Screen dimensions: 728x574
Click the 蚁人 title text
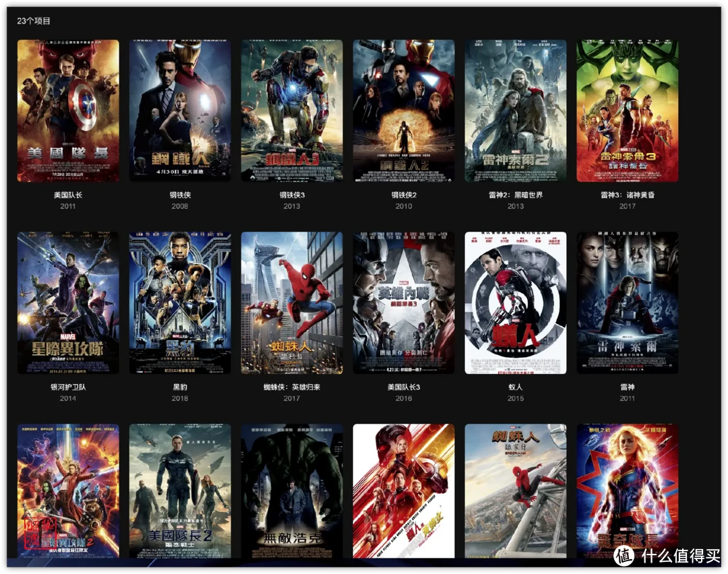pos(516,387)
